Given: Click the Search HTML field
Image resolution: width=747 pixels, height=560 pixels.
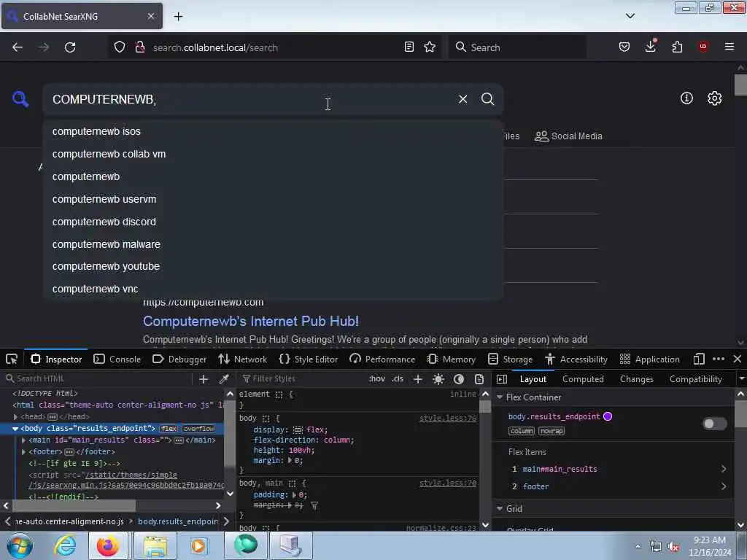Looking at the screenshot, I should click(98, 379).
